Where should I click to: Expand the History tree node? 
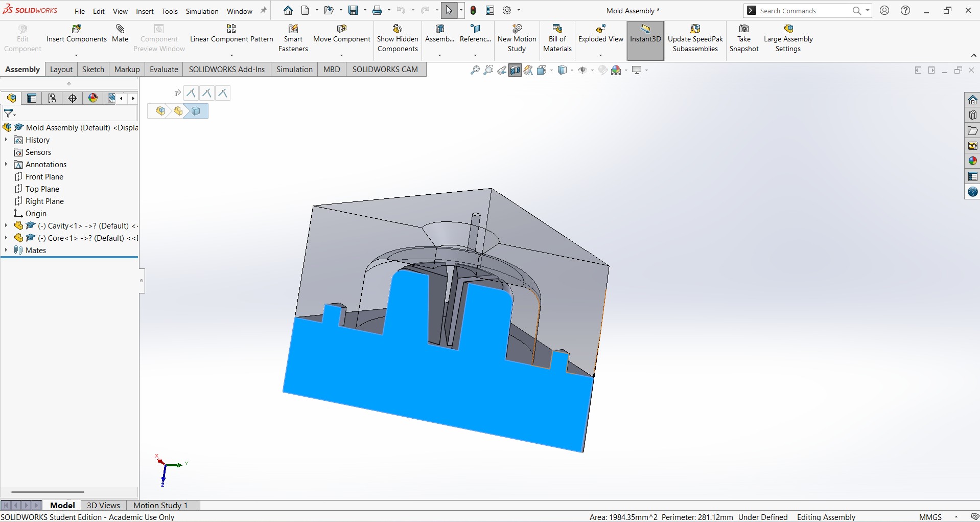(x=6, y=140)
